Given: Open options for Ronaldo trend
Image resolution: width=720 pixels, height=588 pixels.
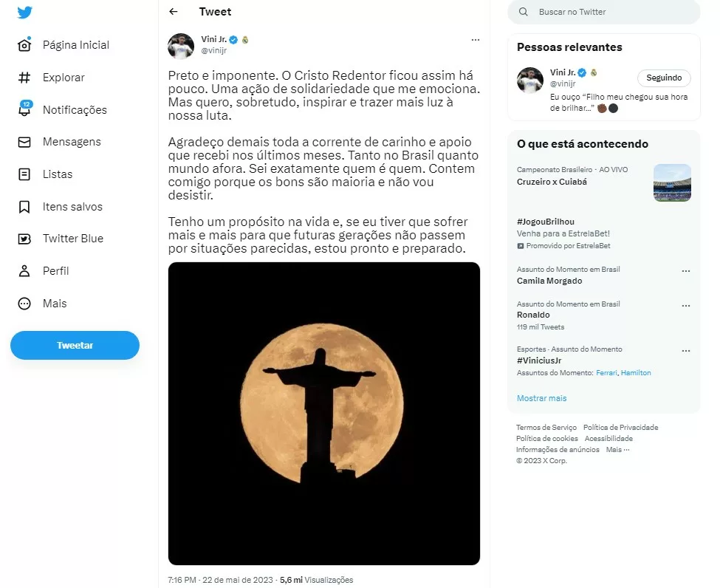Looking at the screenshot, I should pos(686,305).
